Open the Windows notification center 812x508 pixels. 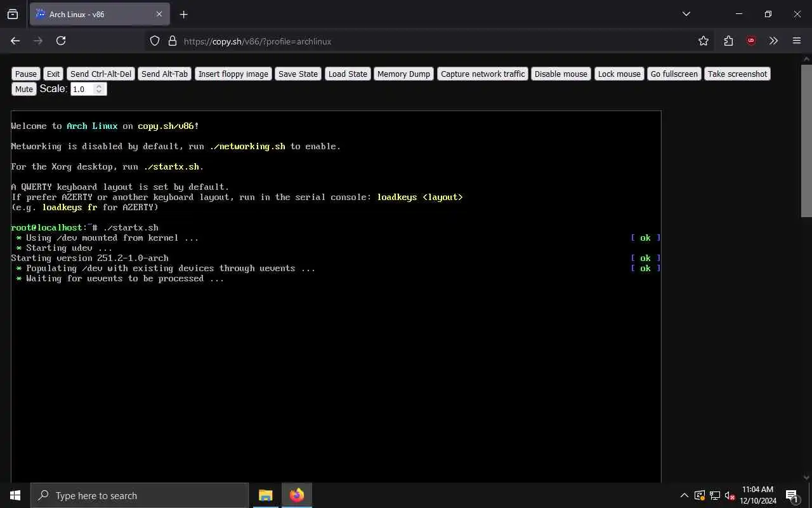(792, 495)
